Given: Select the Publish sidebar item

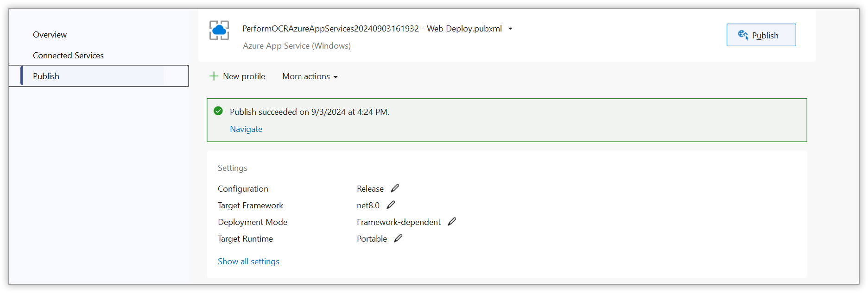Looking at the screenshot, I should 46,76.
